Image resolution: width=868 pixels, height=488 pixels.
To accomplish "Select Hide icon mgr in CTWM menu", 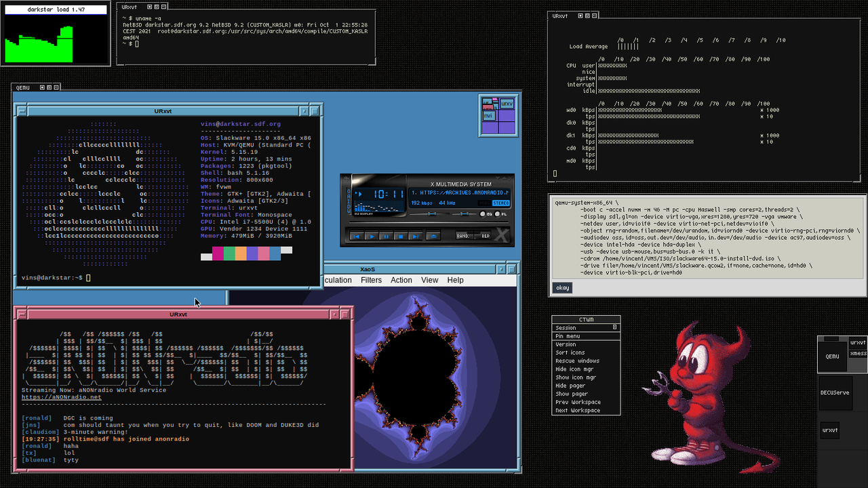I will [586, 369].
